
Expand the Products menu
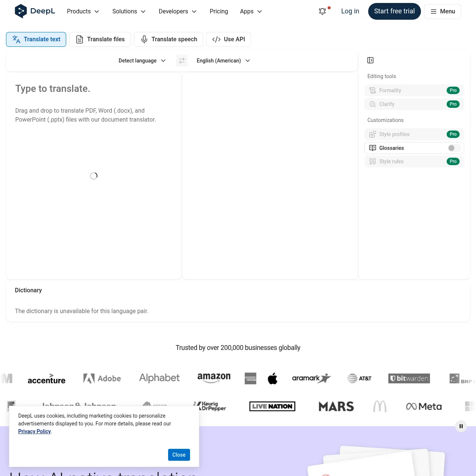point(83,12)
